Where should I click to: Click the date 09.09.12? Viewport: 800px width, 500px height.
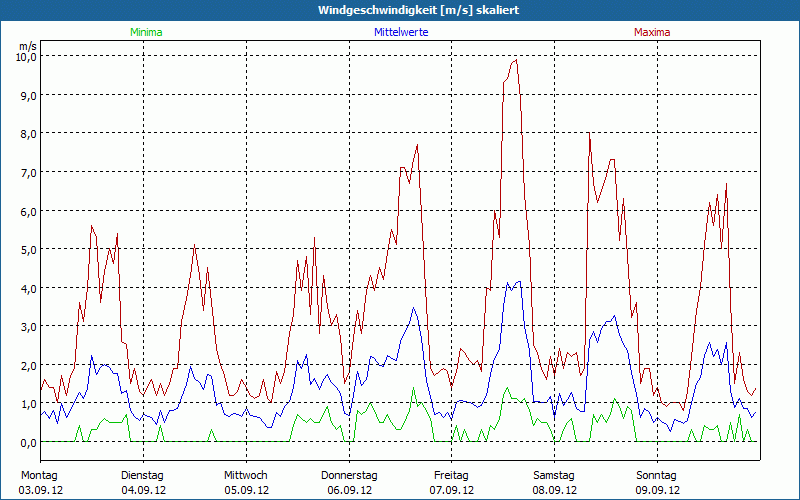tap(658, 490)
